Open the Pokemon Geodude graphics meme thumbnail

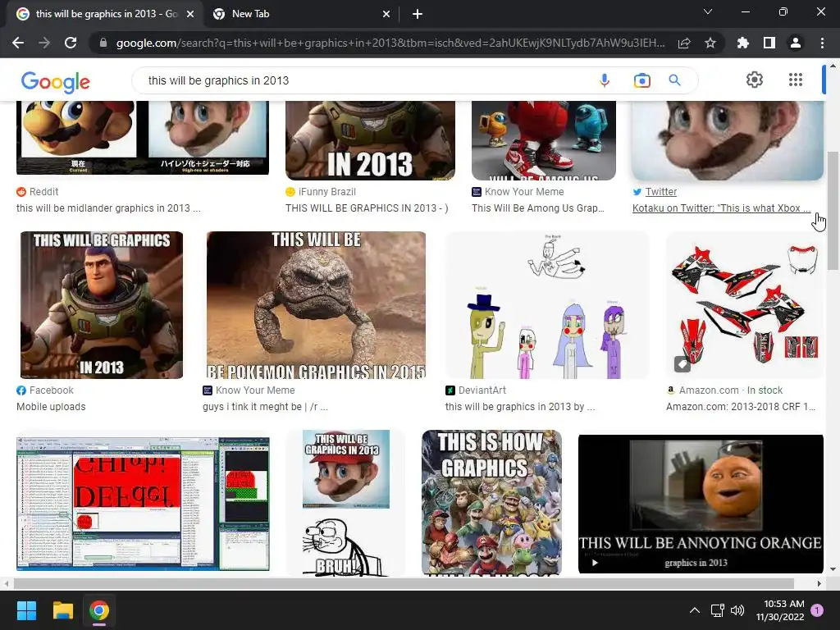point(316,305)
